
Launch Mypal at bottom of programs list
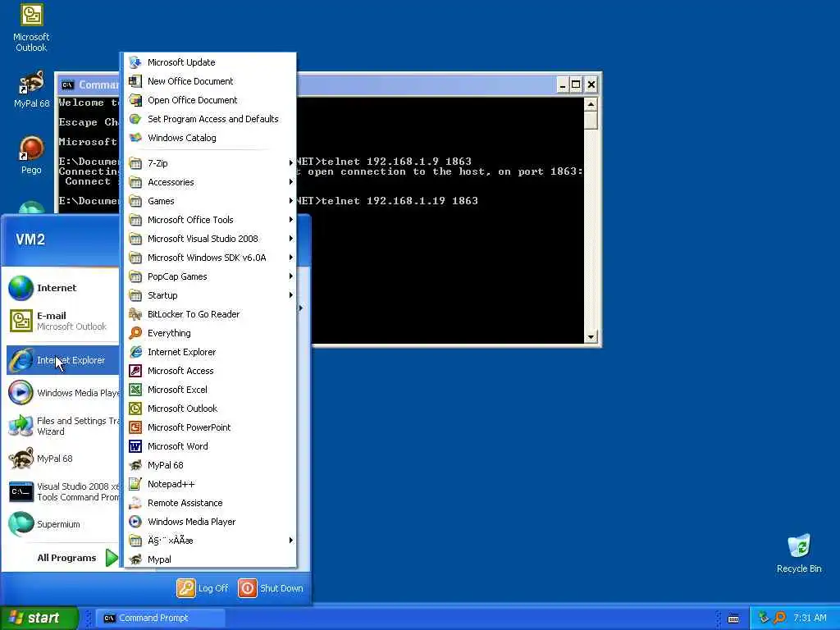210,559
